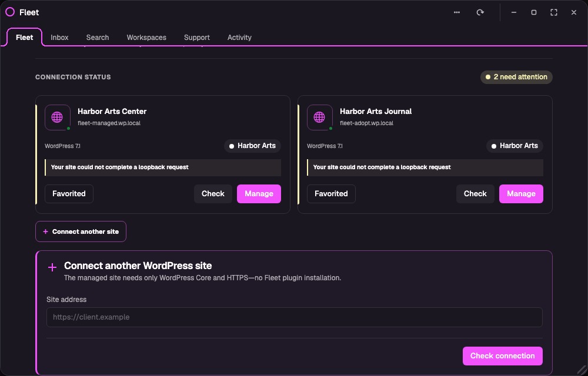Check Harbor Arts Journal connection
The image size is (588, 376).
pos(475,194)
